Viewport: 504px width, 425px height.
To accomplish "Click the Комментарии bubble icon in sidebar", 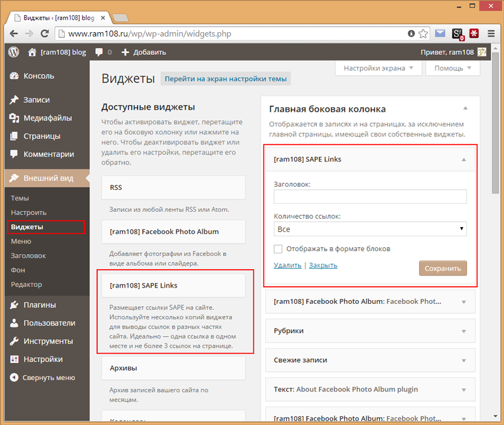I will 14,154.
